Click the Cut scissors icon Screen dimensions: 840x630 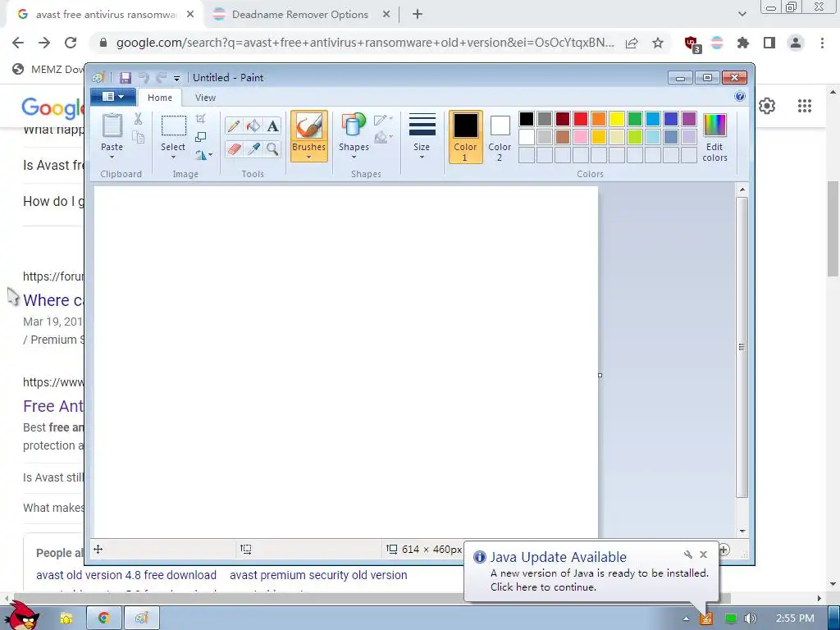(138, 119)
